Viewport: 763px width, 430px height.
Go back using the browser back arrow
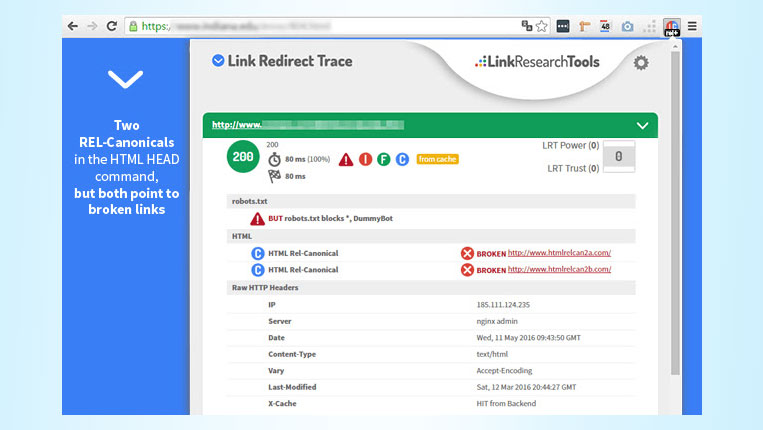tap(73, 26)
